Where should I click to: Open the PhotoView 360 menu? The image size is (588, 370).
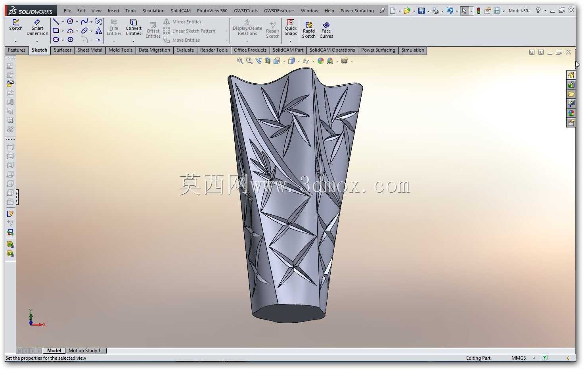coord(212,11)
